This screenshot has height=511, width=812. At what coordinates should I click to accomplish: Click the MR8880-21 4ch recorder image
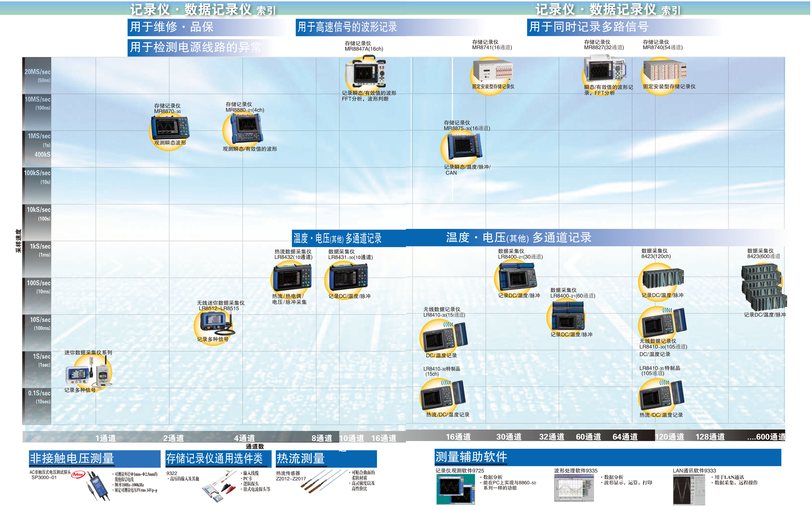pos(247,128)
